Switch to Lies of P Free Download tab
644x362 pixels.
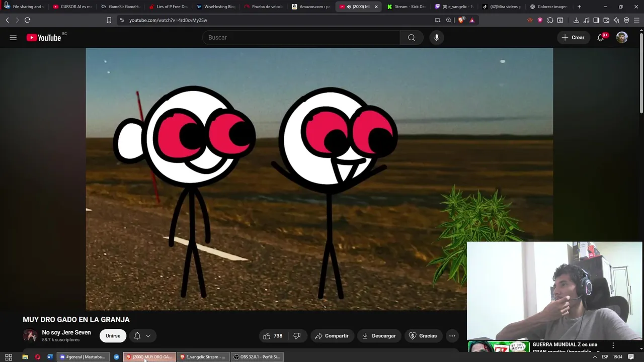(169, 7)
